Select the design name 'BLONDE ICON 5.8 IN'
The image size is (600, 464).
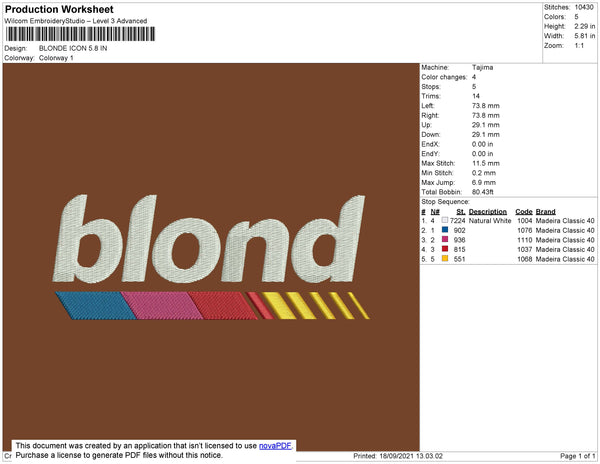(73, 48)
